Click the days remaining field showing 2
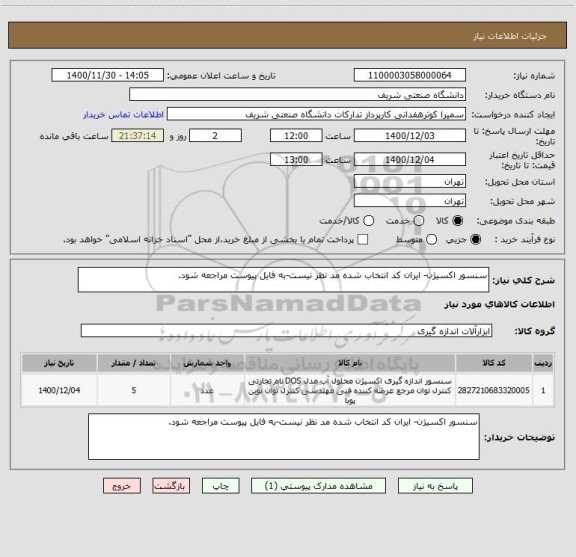The height and width of the screenshot is (557, 576). (x=215, y=136)
